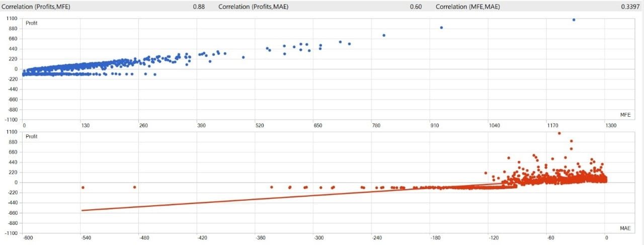Click x-axis value 650 in MFE chart
Image resolution: width=644 pixels, height=245 pixels.
point(317,125)
